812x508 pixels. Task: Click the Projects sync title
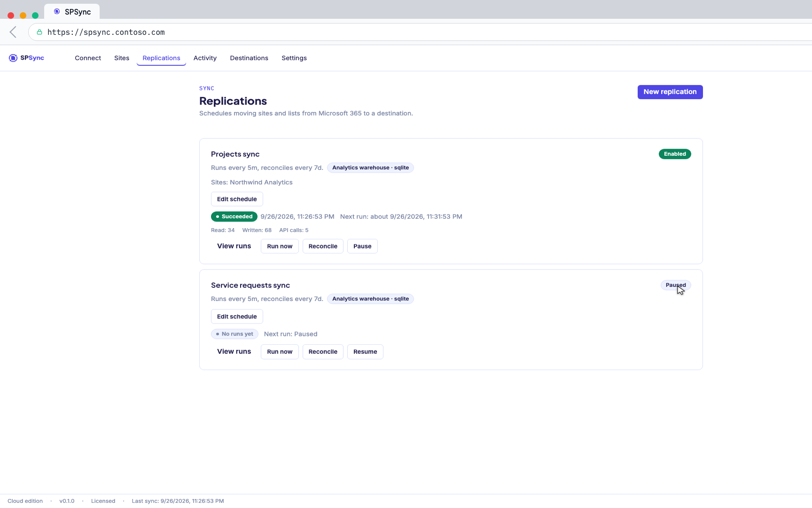click(235, 154)
